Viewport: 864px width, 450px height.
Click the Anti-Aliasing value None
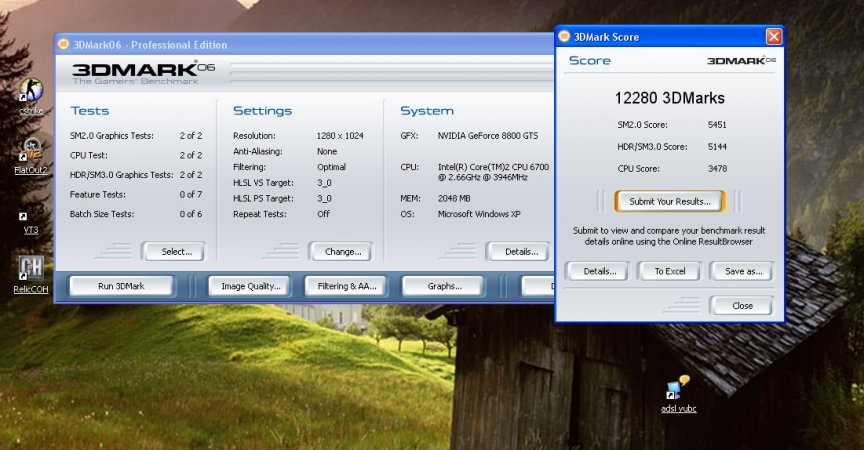pos(327,151)
